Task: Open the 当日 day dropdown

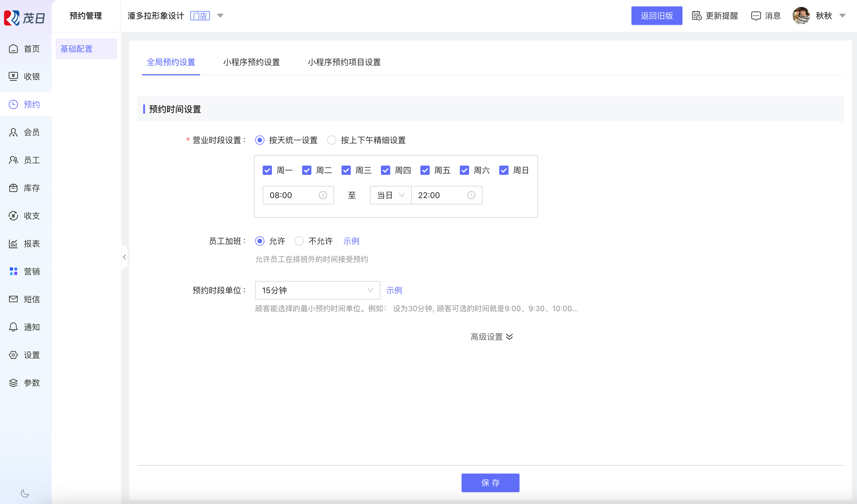Action: tap(391, 195)
